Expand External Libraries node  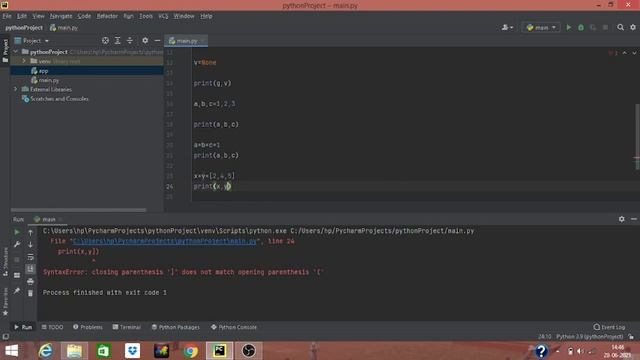tap(16, 89)
